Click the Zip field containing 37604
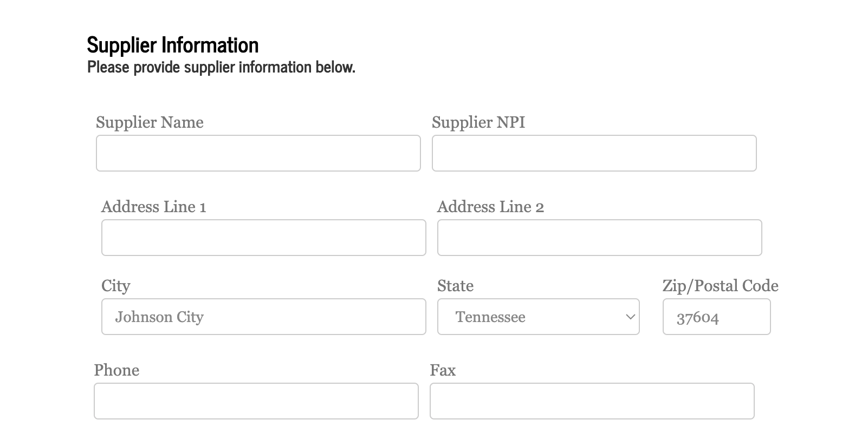This screenshot has width=868, height=446. click(x=716, y=317)
